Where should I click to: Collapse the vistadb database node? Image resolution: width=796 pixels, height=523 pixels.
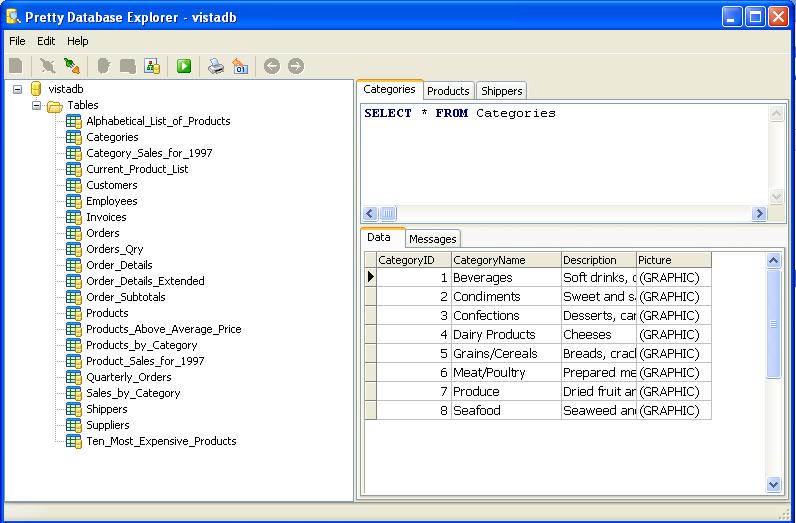click(x=18, y=89)
